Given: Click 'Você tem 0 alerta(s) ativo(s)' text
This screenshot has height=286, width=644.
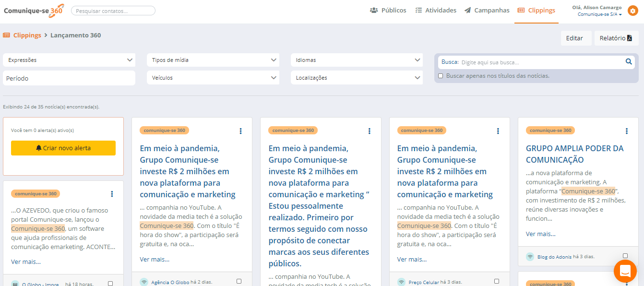Looking at the screenshot, I should click(42, 130).
